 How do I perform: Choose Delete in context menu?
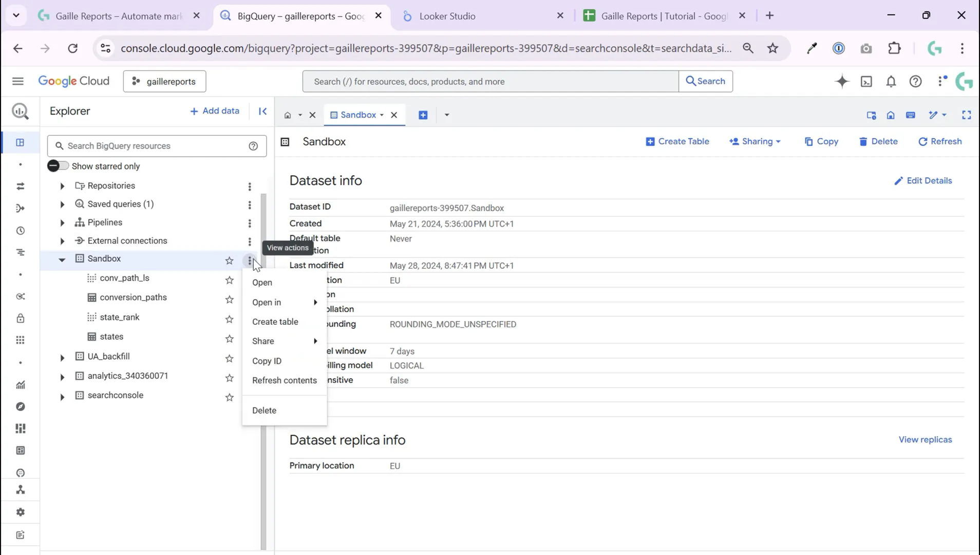click(285, 411)
